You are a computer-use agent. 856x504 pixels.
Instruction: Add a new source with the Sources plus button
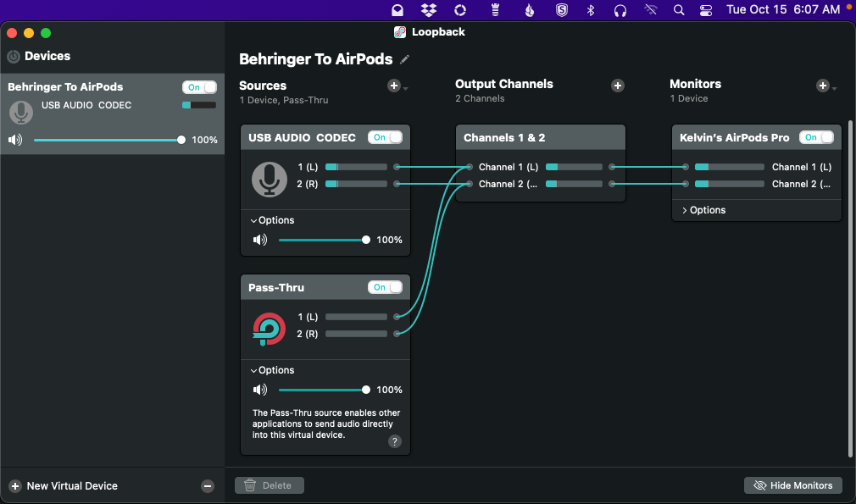coord(393,86)
